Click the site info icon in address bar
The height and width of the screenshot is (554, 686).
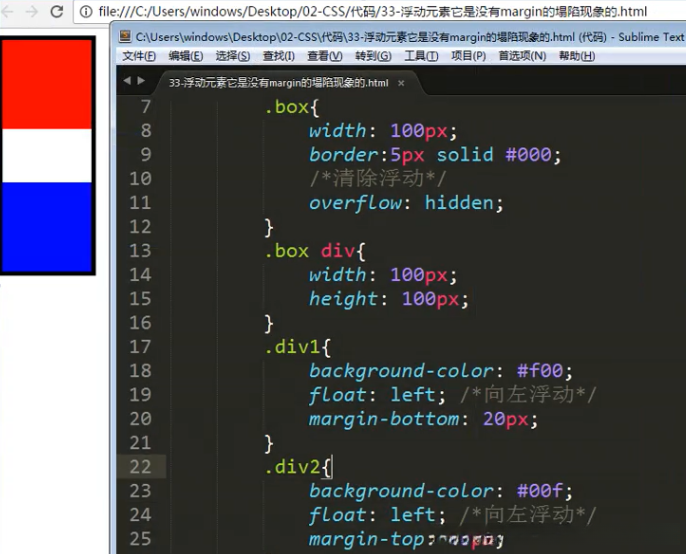pos(87,11)
